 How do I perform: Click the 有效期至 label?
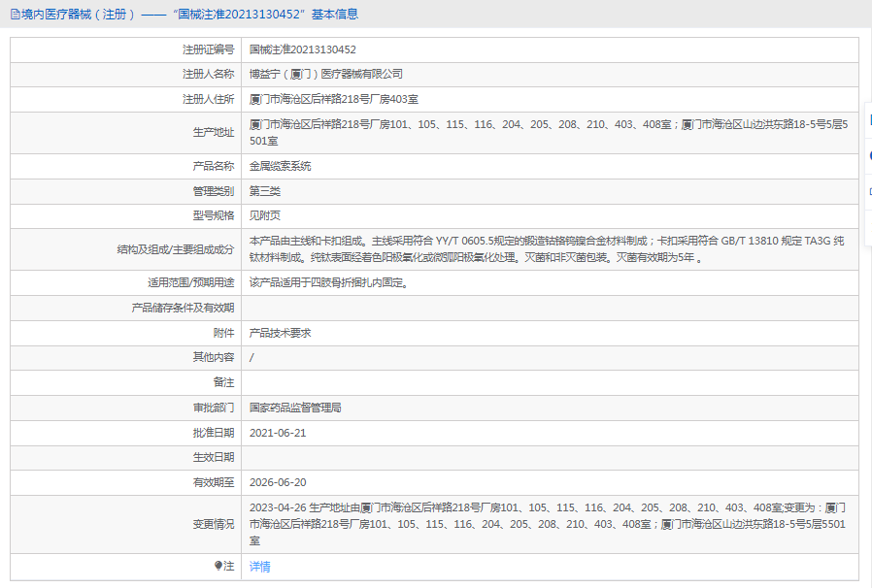[214, 482]
